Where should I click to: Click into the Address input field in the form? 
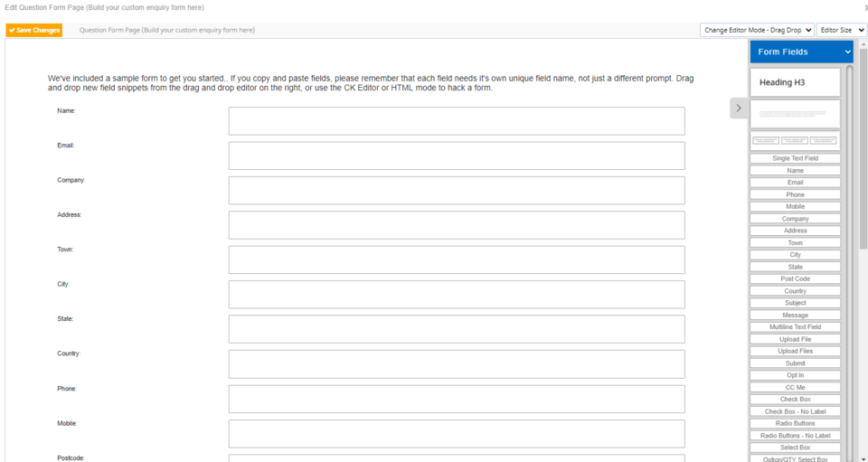pos(457,225)
